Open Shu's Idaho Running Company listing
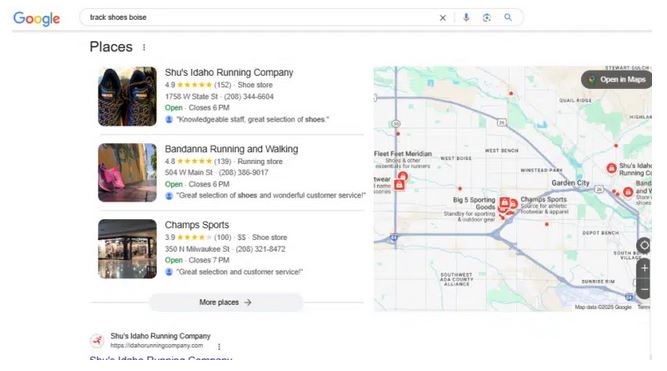Screen dimensions: 667x371 click(229, 72)
